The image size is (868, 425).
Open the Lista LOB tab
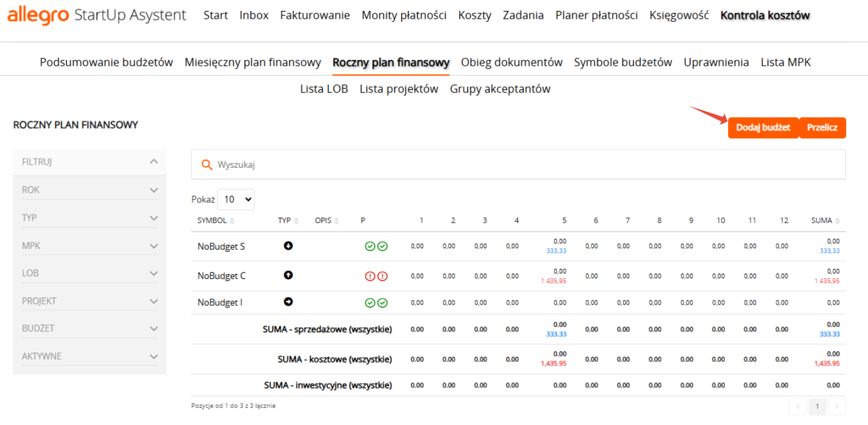click(x=324, y=89)
